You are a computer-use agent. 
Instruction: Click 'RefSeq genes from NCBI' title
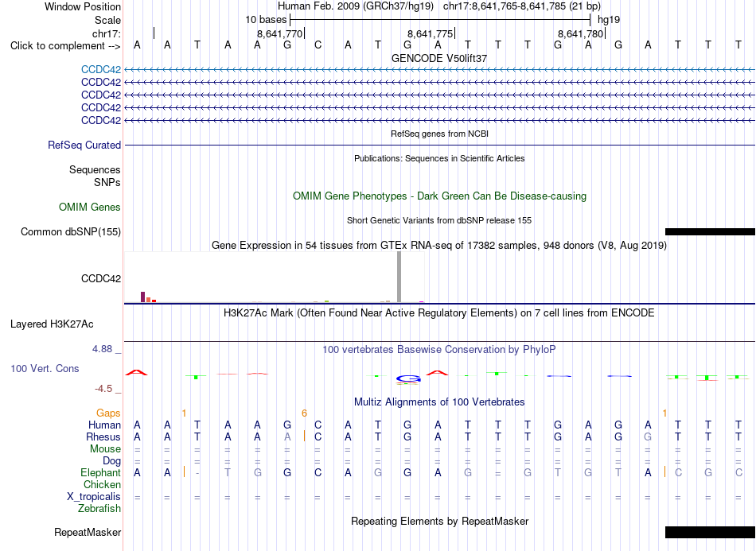[x=439, y=134]
